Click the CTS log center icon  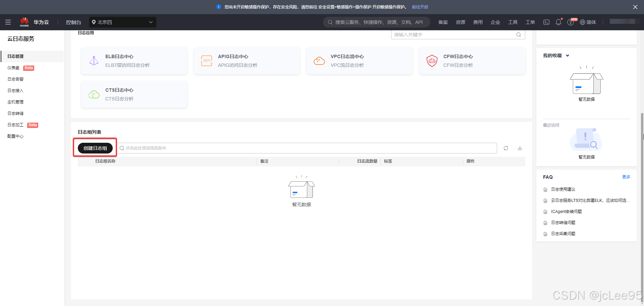94,94
